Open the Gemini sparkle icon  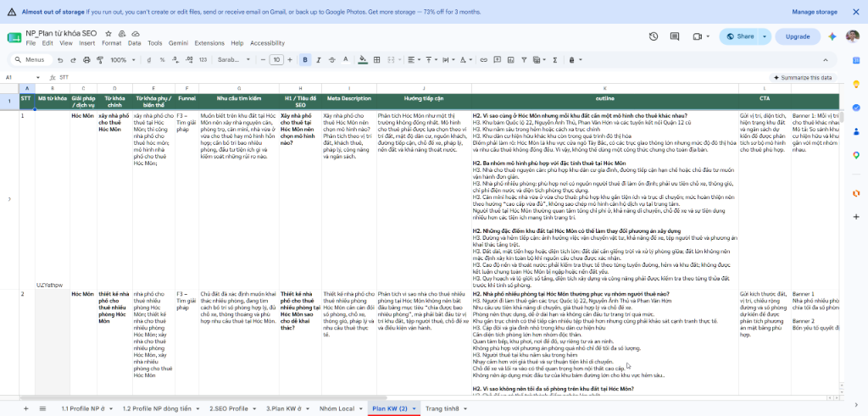coord(832,36)
